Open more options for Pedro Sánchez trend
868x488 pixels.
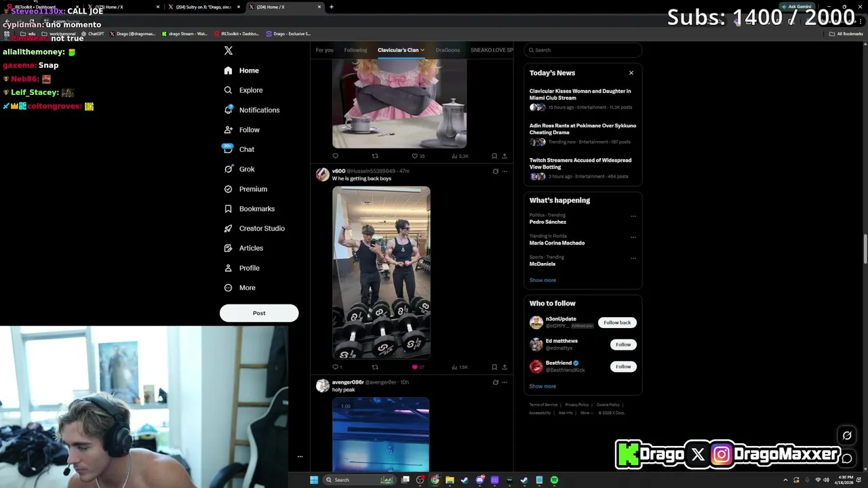(633, 216)
